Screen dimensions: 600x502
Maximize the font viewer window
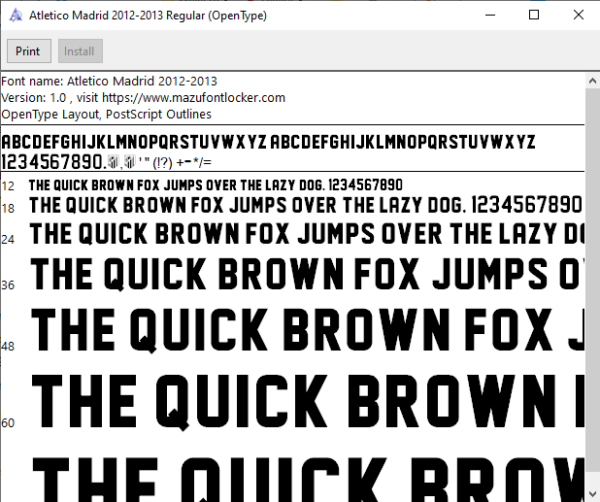click(x=534, y=15)
